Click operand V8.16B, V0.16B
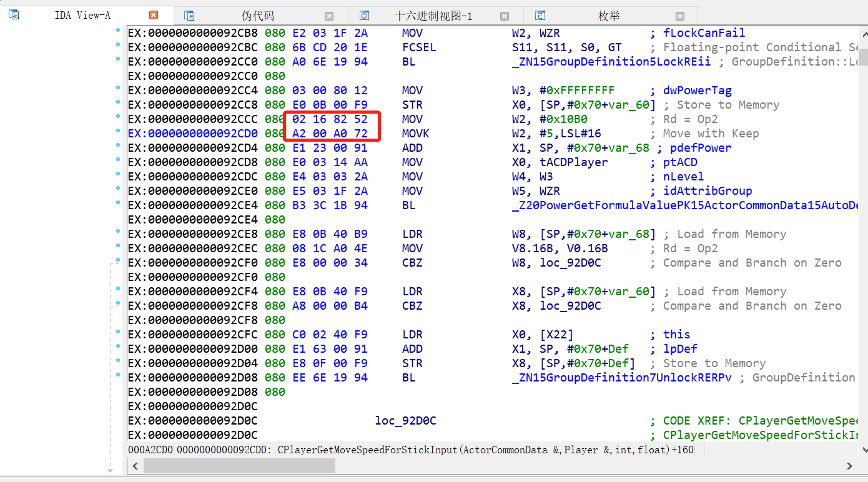868x482 pixels. 560,248
